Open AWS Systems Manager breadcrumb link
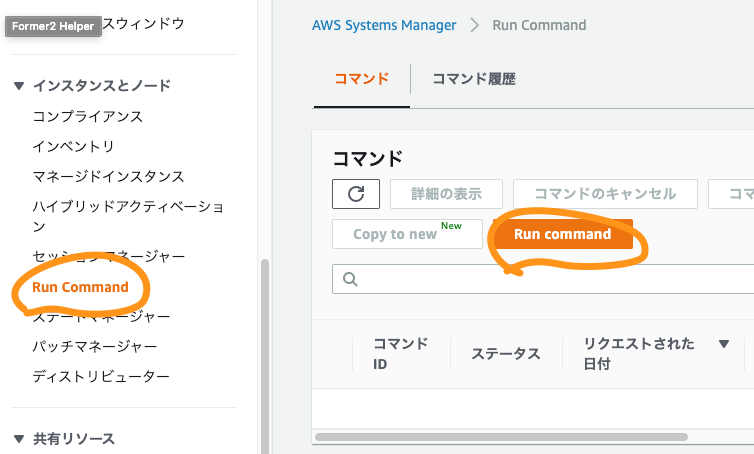 (x=384, y=25)
